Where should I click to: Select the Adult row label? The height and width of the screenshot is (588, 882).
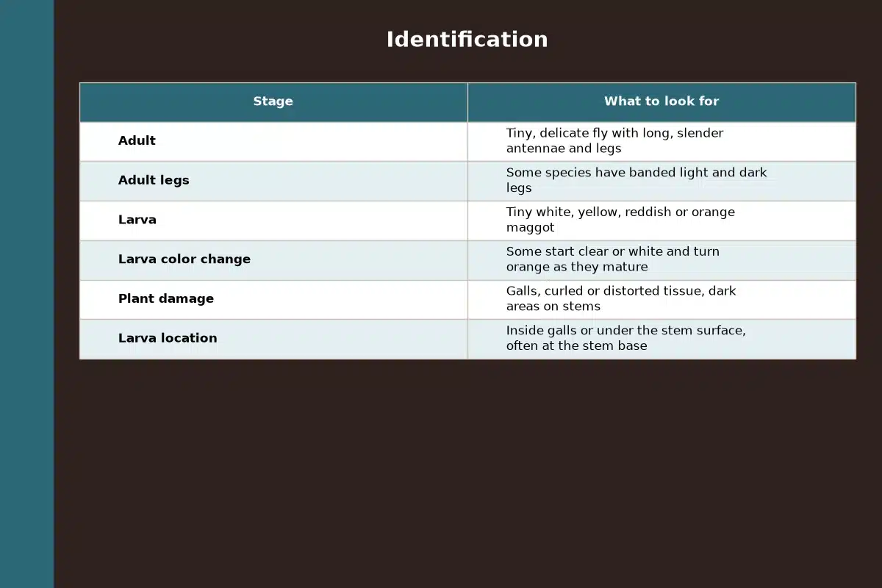pyautogui.click(x=137, y=141)
